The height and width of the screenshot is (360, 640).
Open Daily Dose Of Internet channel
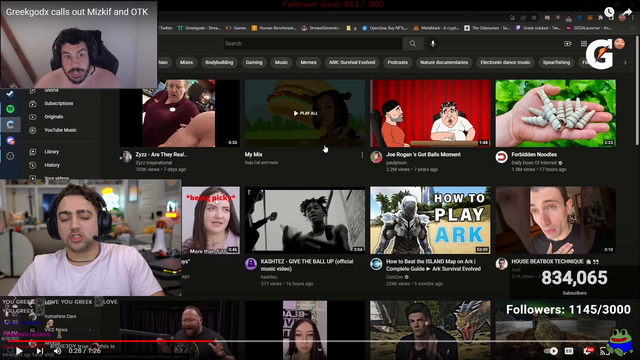click(534, 162)
